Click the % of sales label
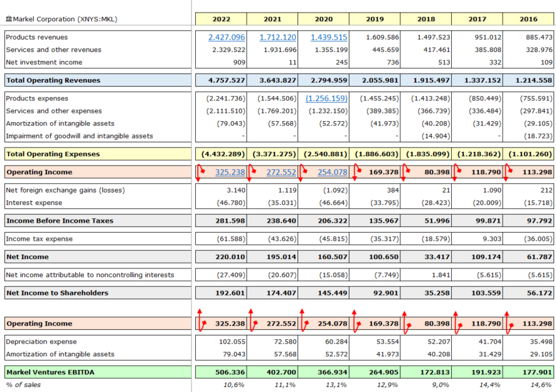This screenshot has width=556, height=392. click(x=23, y=384)
